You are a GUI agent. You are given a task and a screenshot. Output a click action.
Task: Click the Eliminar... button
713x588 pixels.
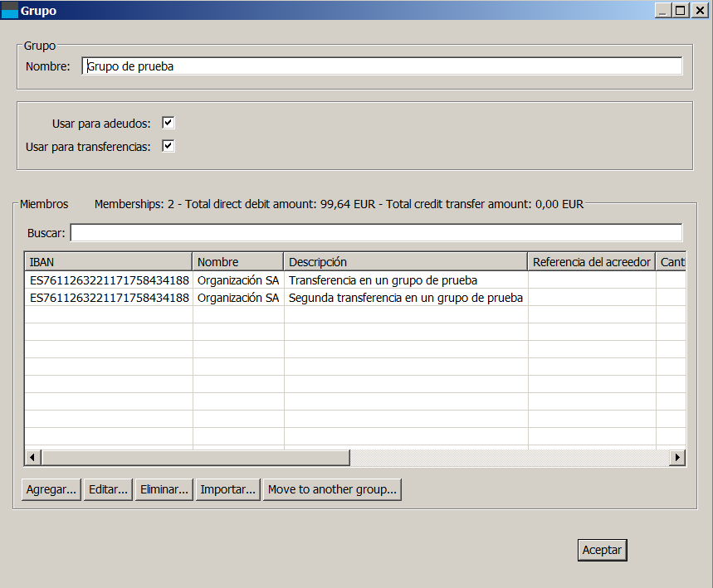coord(164,489)
